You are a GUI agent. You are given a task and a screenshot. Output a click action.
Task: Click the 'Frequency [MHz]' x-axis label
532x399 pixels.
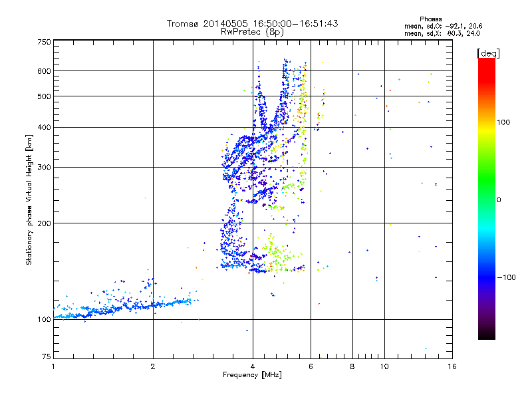pyautogui.click(x=252, y=375)
